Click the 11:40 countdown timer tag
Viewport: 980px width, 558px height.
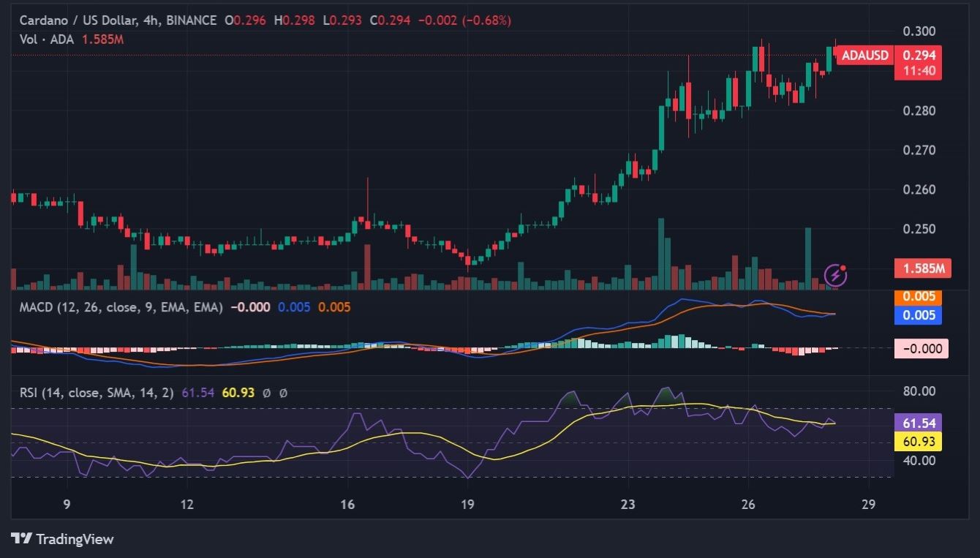917,71
